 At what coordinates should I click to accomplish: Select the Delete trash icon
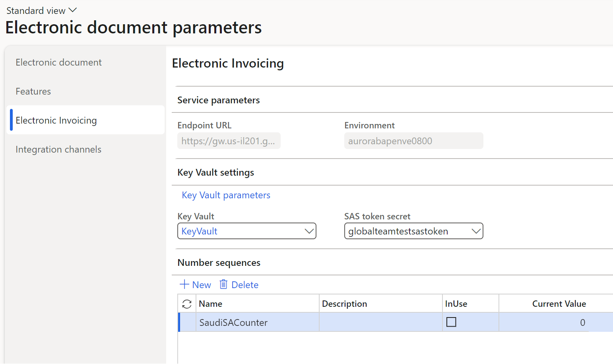coord(223,284)
